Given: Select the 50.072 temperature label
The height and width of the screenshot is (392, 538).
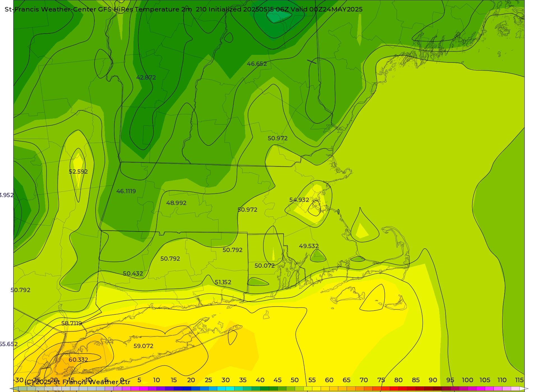Looking at the screenshot, I should 265,266.
